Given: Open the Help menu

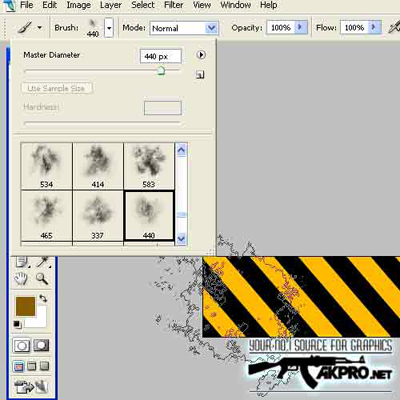Looking at the screenshot, I should click(269, 5).
